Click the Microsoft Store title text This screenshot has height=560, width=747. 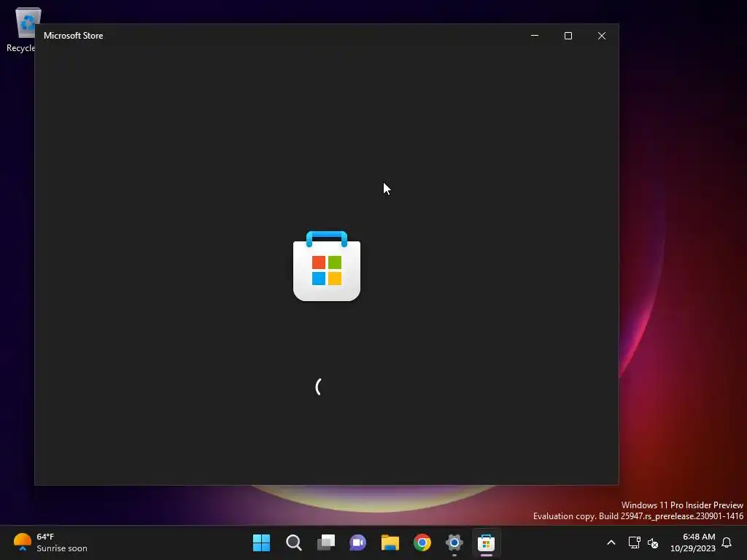74,36
